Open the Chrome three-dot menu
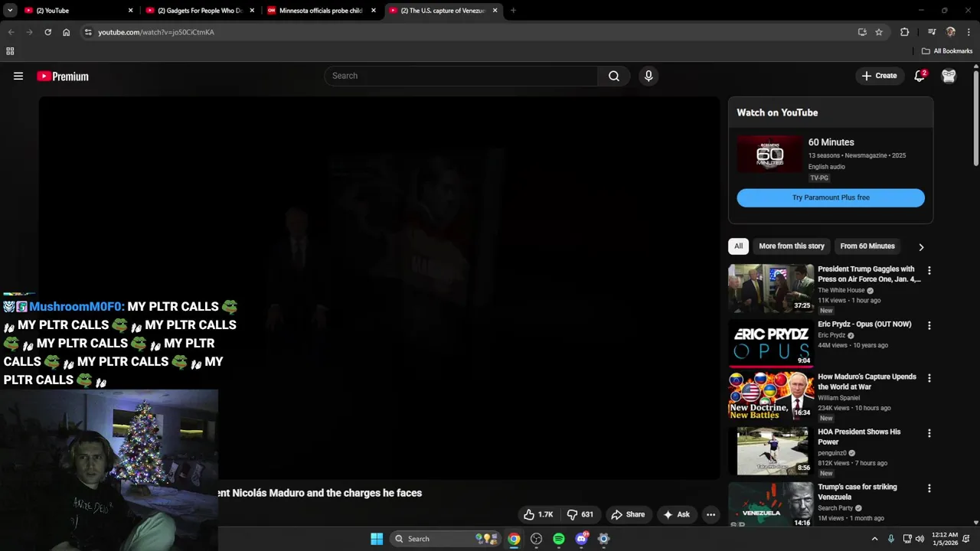Screen dimensions: 980x551 [x=969, y=32]
